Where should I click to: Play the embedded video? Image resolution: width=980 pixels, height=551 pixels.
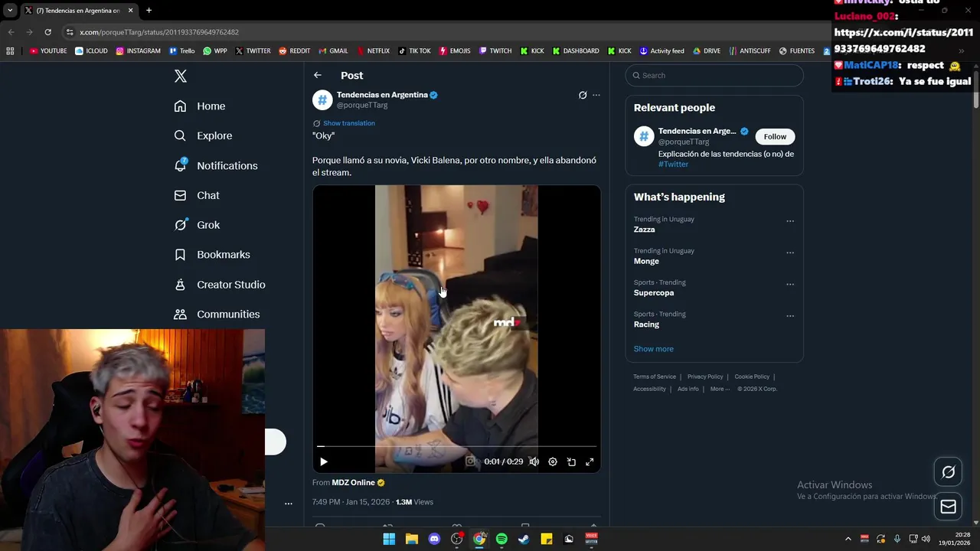pyautogui.click(x=324, y=461)
